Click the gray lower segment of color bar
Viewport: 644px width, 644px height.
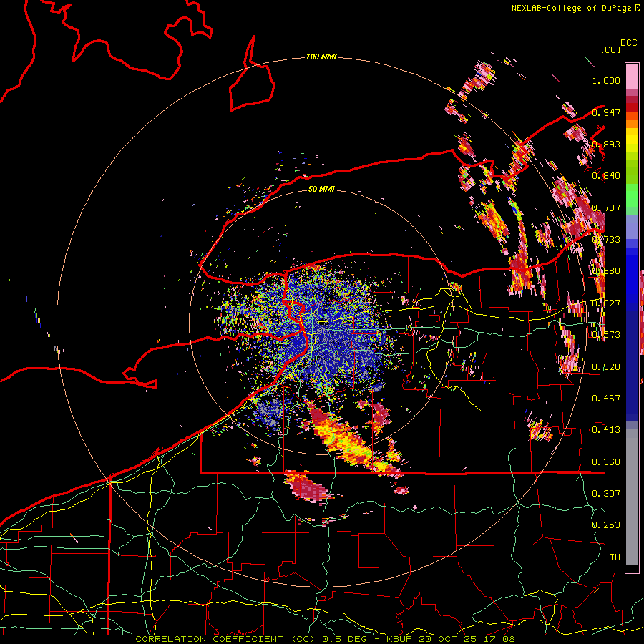click(x=632, y=497)
